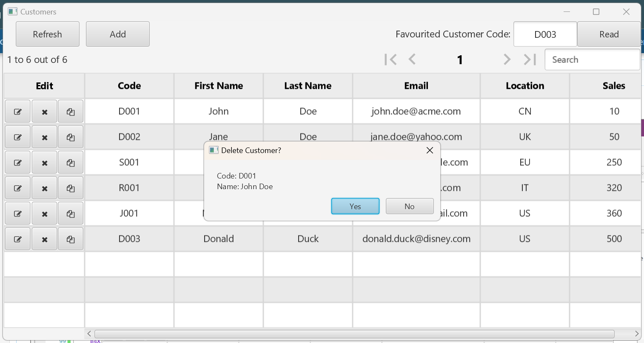Cancel deletion with the No button
This screenshot has width=644, height=343.
click(409, 206)
